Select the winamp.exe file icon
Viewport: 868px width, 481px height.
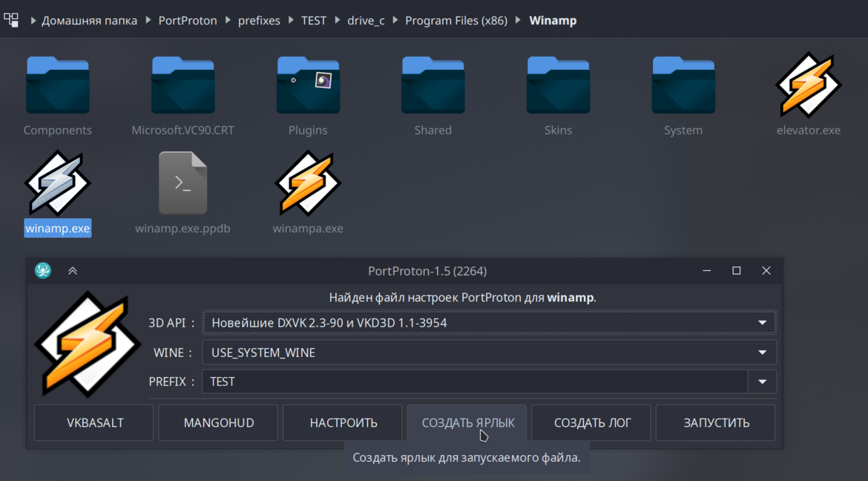(58, 183)
